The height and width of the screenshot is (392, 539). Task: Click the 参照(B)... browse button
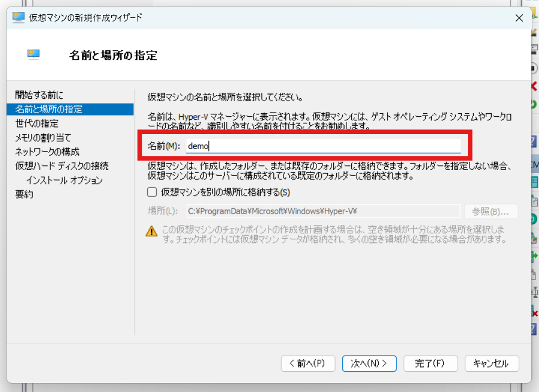(x=491, y=211)
